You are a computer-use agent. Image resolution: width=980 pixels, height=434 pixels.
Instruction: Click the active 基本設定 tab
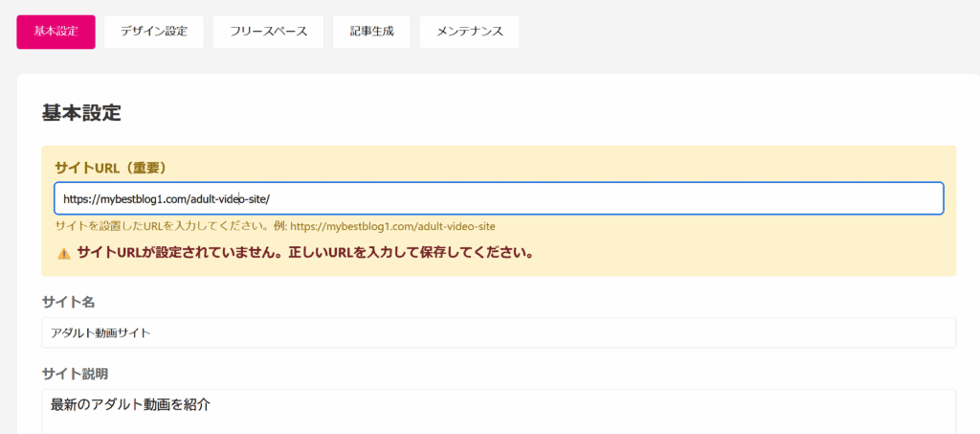click(56, 32)
